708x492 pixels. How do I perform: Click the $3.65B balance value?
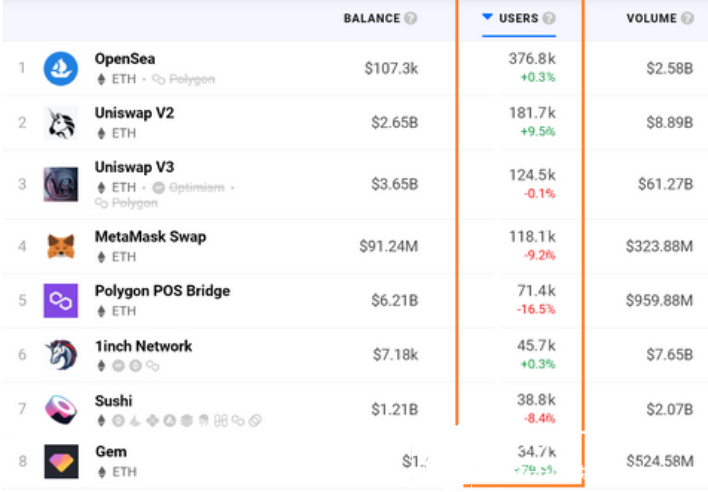point(395,184)
